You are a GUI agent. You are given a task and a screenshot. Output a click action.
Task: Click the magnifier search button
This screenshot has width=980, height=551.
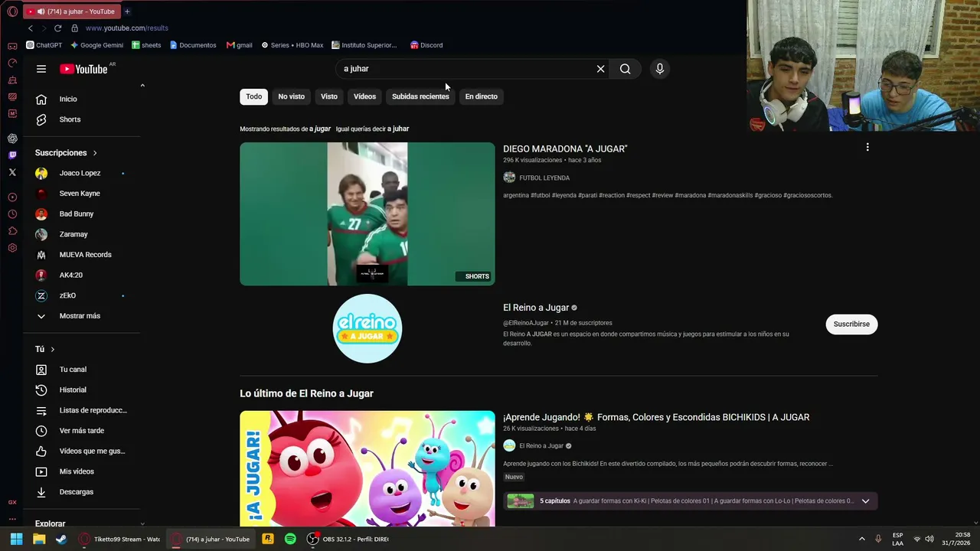626,69
